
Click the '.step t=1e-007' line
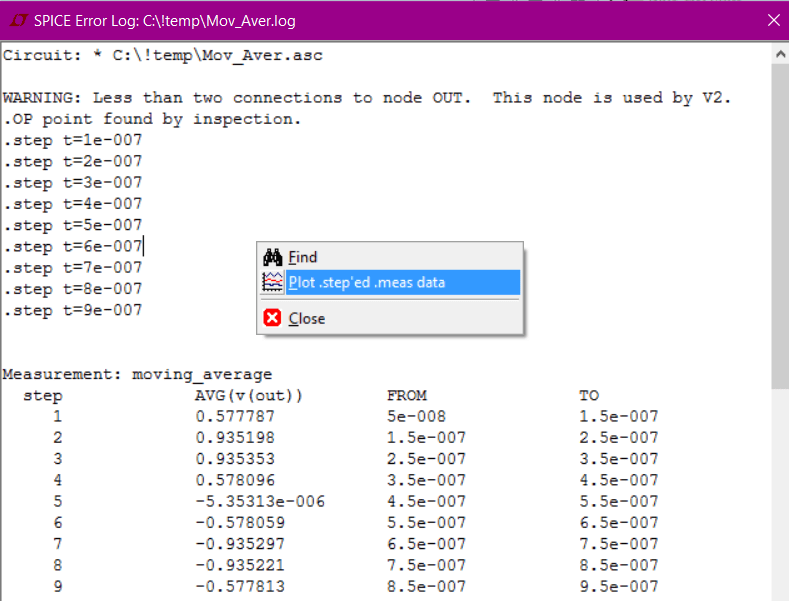click(x=73, y=140)
